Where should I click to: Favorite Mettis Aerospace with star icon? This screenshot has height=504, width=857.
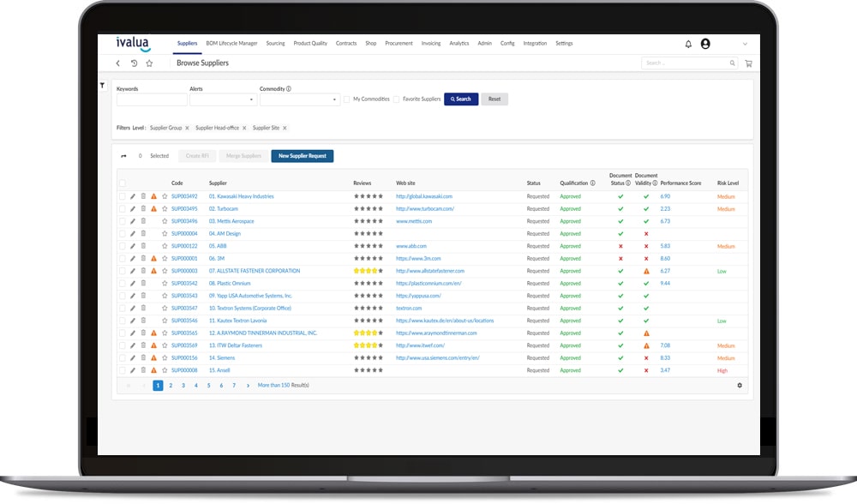pos(165,221)
